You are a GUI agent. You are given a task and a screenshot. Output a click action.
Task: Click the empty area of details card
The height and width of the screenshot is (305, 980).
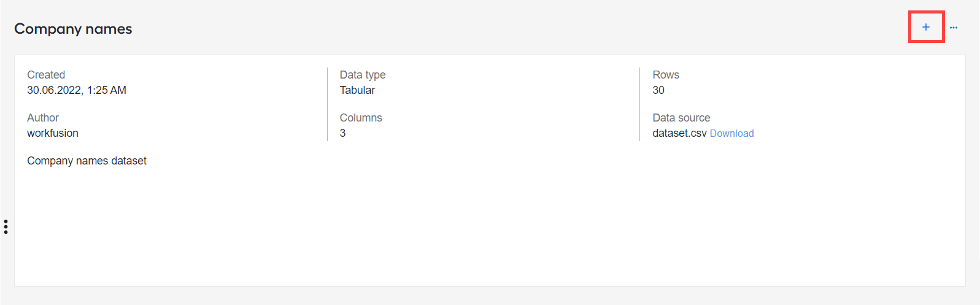[x=490, y=227]
